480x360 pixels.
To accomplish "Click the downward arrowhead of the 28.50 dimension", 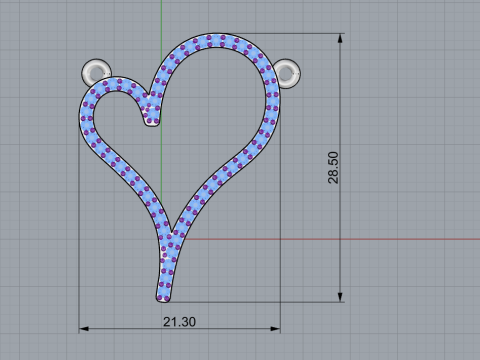I will pyautogui.click(x=340, y=297).
